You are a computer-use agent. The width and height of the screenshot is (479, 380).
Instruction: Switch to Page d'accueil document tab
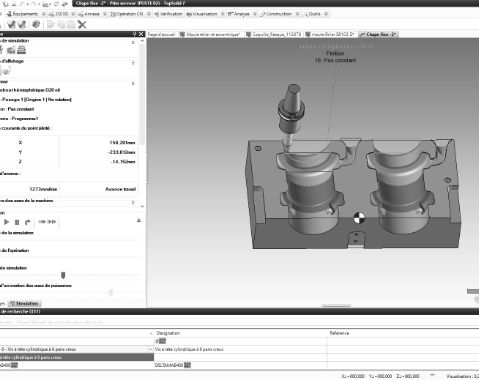pos(161,34)
